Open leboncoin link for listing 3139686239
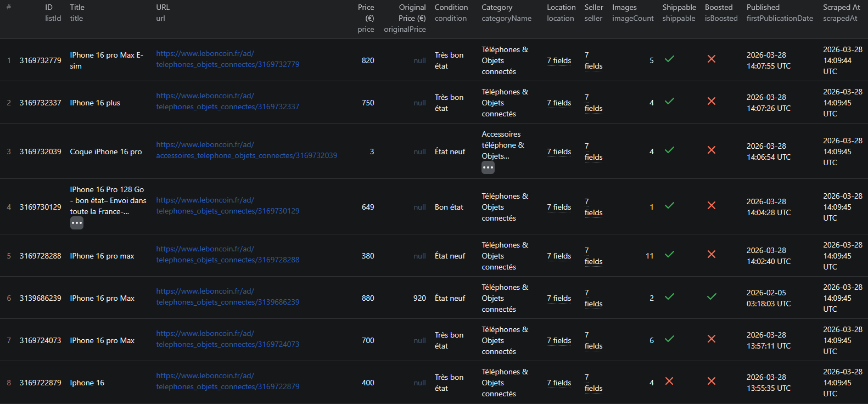 pos(227,297)
